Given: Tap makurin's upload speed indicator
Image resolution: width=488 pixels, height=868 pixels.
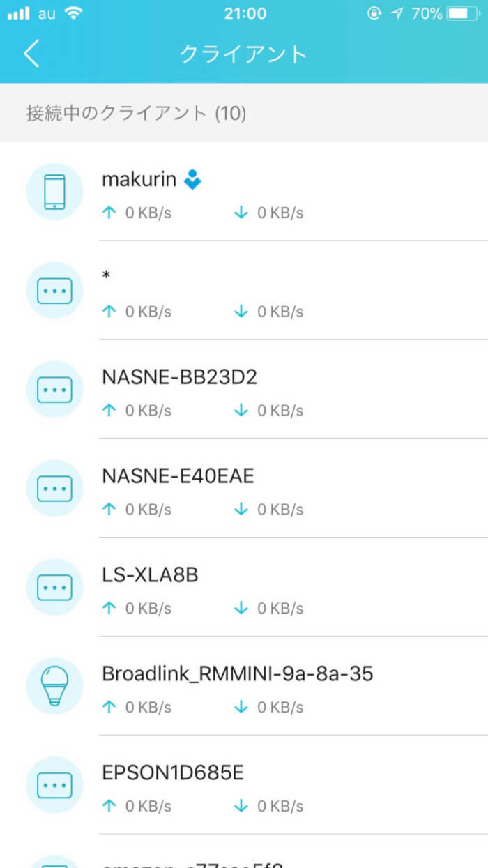Looking at the screenshot, I should point(137,213).
